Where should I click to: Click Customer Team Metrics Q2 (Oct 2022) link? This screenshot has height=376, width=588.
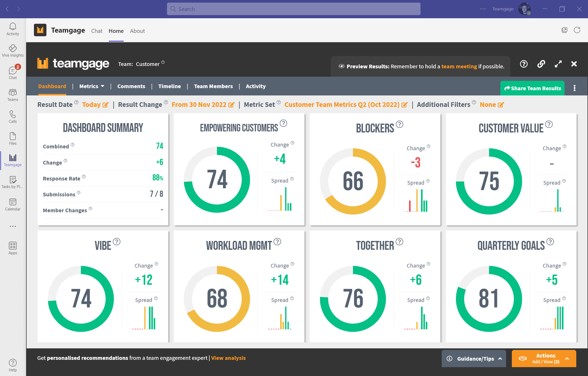tap(342, 105)
